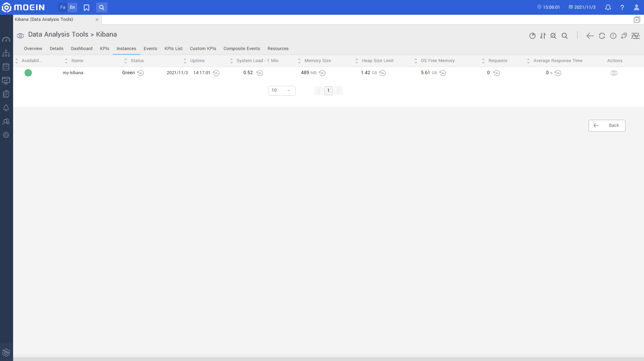Open the reports clipboard sidebar icon
Viewport: 644px width, 361px height.
(x=6, y=94)
